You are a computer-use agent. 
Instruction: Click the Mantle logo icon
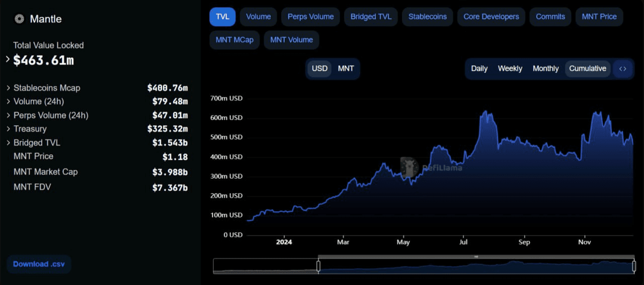(x=20, y=19)
